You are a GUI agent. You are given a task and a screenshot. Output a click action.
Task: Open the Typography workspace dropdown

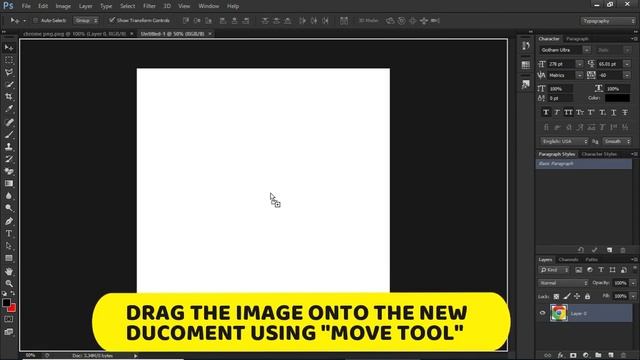point(608,21)
